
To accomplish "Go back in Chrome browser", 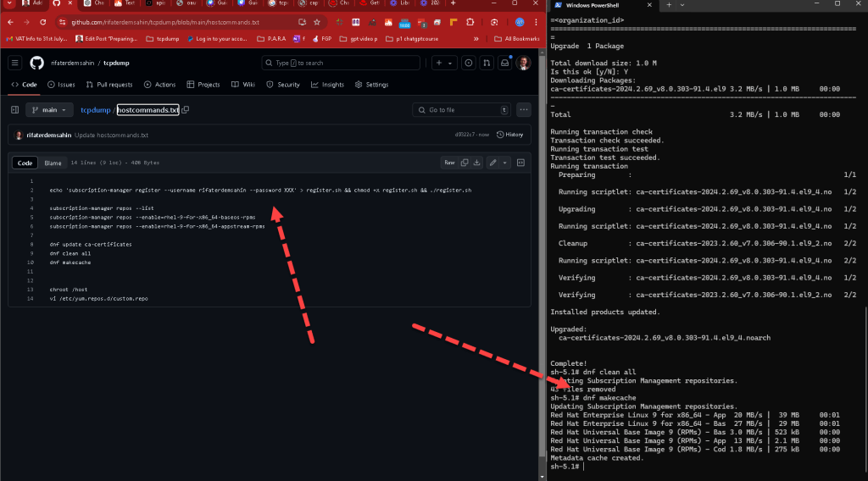I will pyautogui.click(x=10, y=22).
